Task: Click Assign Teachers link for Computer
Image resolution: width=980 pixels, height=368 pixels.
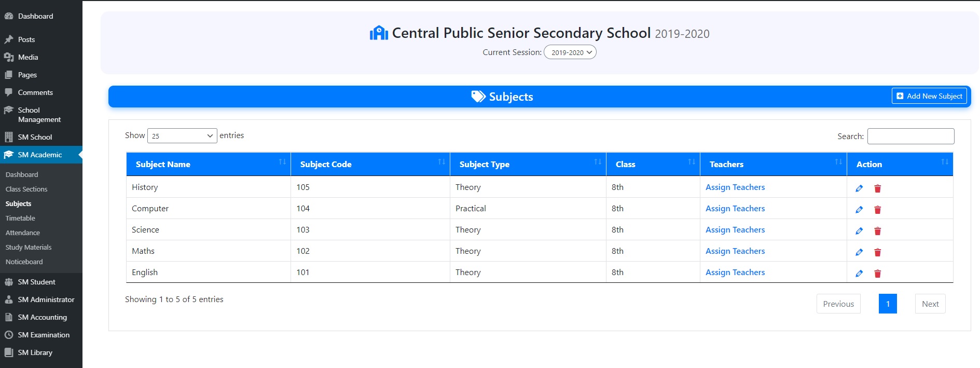Action: [735, 209]
